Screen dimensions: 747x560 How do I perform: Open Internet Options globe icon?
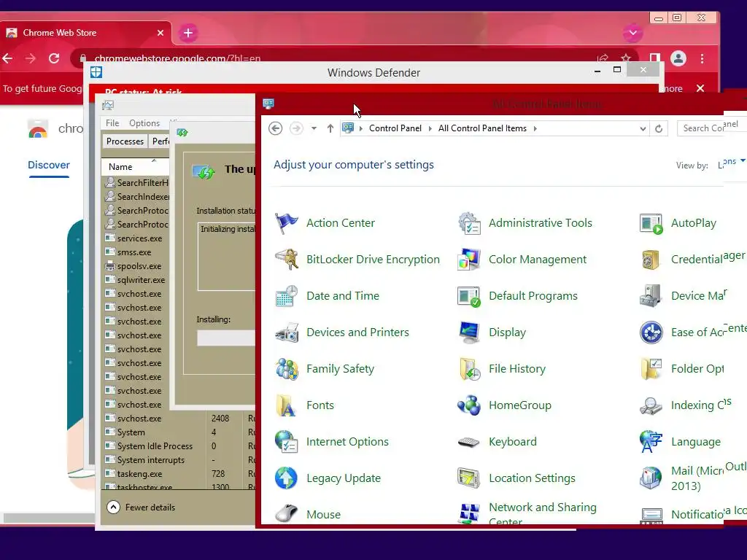pos(286,442)
